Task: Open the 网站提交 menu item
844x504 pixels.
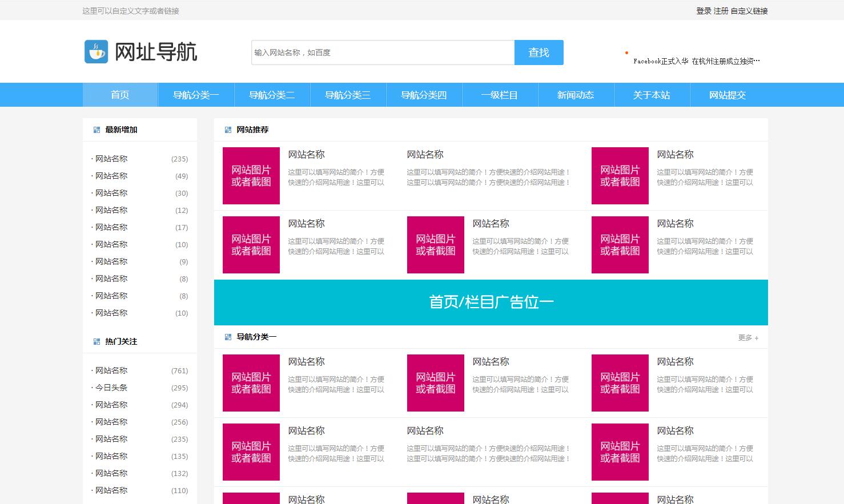Action: [x=728, y=95]
